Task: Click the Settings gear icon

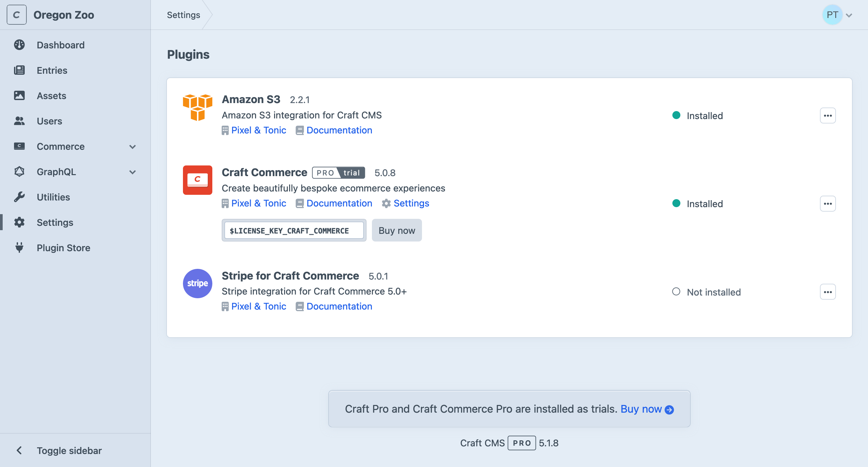Action: point(20,222)
